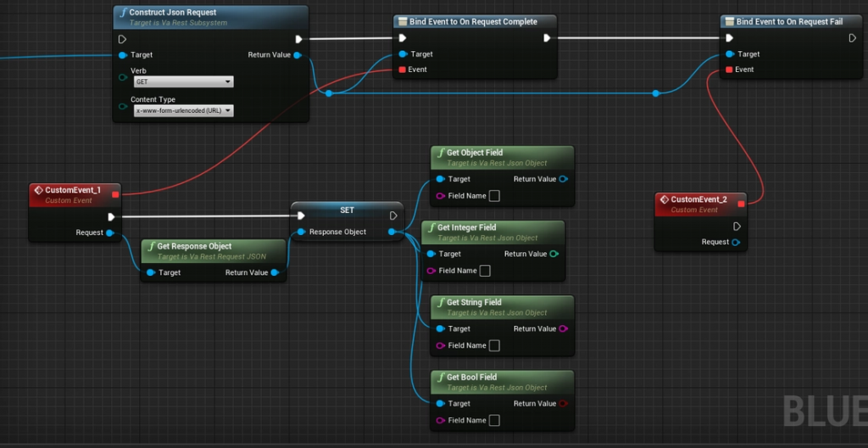Click Return Value pin on Get Integer Field

tap(554, 254)
